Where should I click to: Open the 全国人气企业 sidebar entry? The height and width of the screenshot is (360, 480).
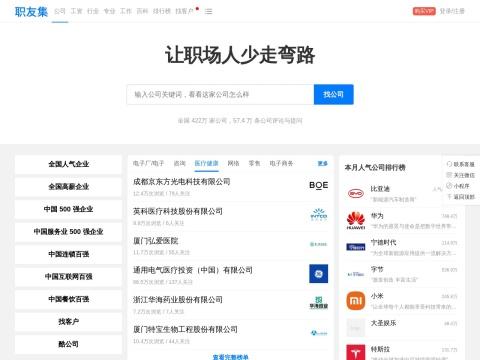(68, 164)
